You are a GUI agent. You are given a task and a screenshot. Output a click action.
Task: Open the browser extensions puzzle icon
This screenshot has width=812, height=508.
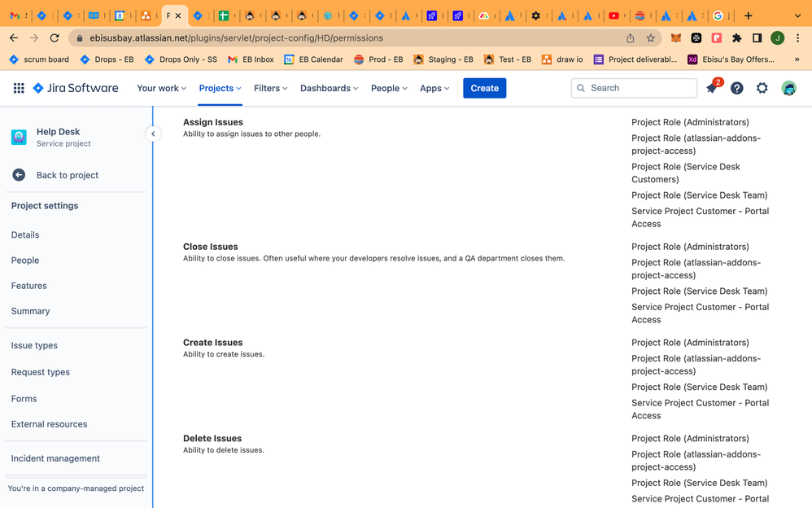point(736,37)
